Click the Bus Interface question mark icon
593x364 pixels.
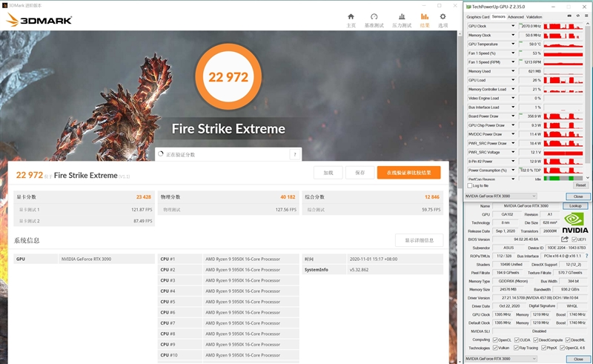click(587, 257)
